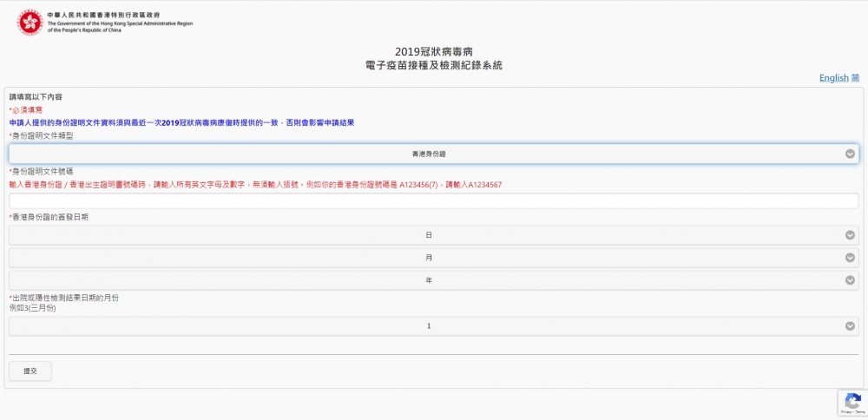Click the 身份證明文件號碼 input field
Viewport: 868px width, 420px height.
click(433, 200)
